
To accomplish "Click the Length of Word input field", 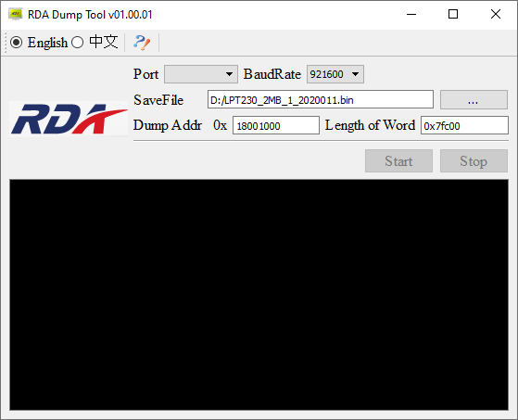I will (464, 125).
